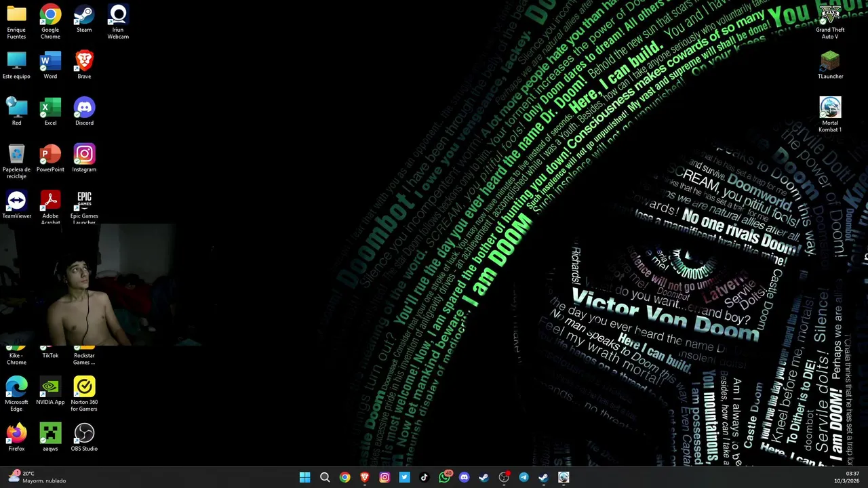
Task: Open the Enrique Fuentes folder on the desktop
Action: click(x=16, y=22)
